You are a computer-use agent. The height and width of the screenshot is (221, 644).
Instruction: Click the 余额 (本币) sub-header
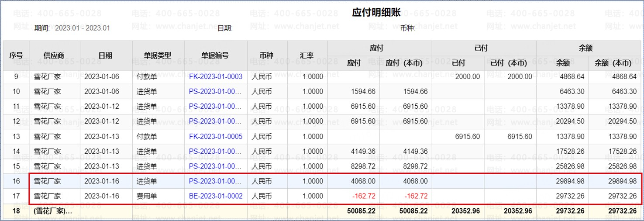614,63
